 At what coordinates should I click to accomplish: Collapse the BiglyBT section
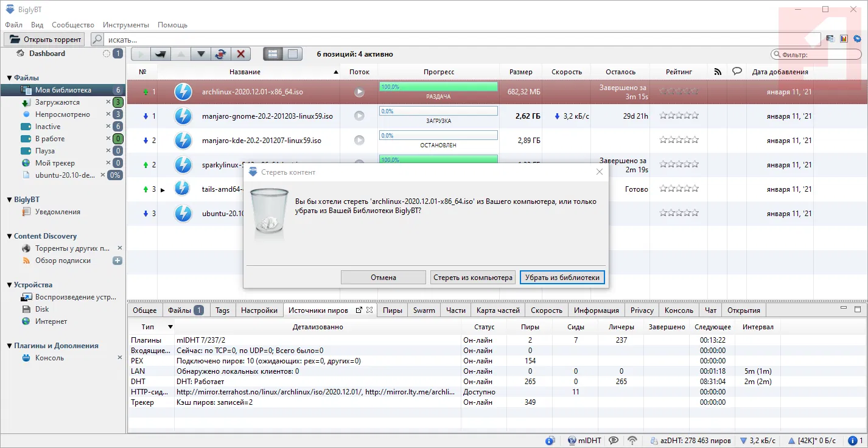(10, 200)
